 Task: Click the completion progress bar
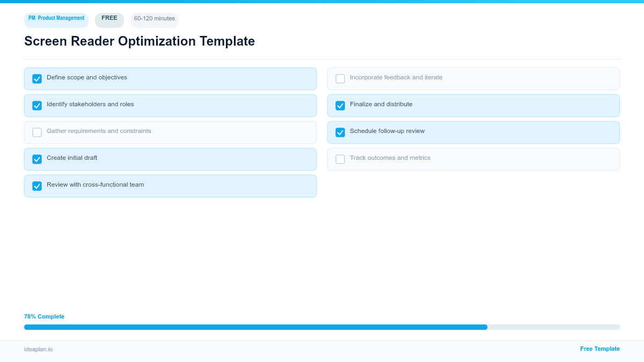pos(322,327)
